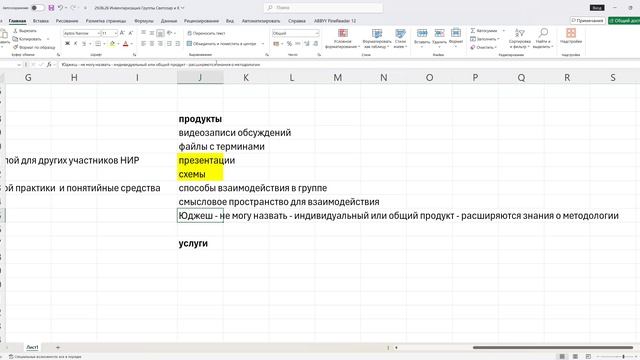Open Сортировка и фильтр menu
Screen dimensions: 640x360
pyautogui.click(x=520, y=38)
